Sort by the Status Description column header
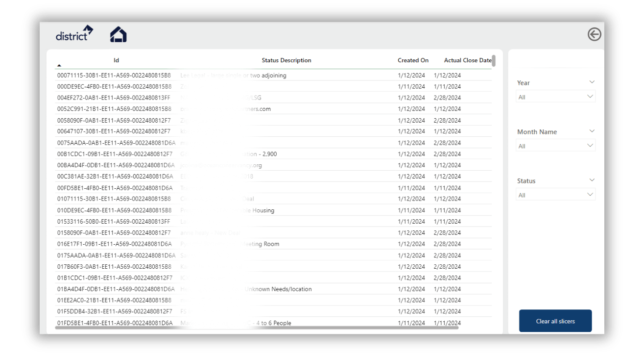Screen dimensions: 644x356 point(286,60)
